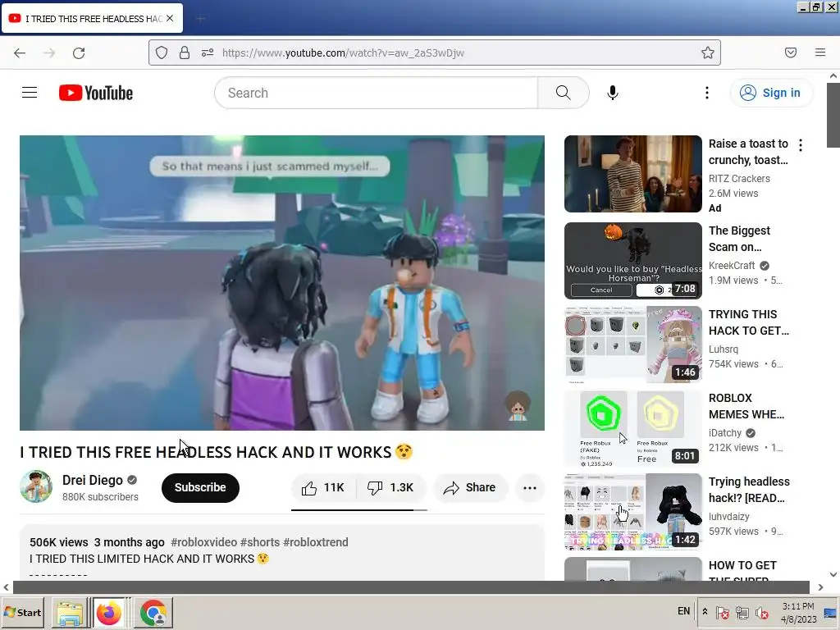View site security via the padlock icon
Image resolution: width=840 pixels, height=630 pixels.
[185, 52]
